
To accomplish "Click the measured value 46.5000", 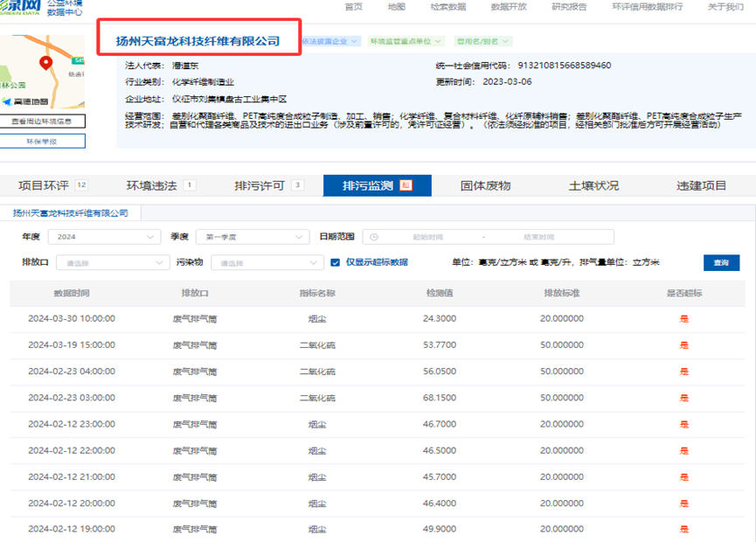I will click(440, 450).
